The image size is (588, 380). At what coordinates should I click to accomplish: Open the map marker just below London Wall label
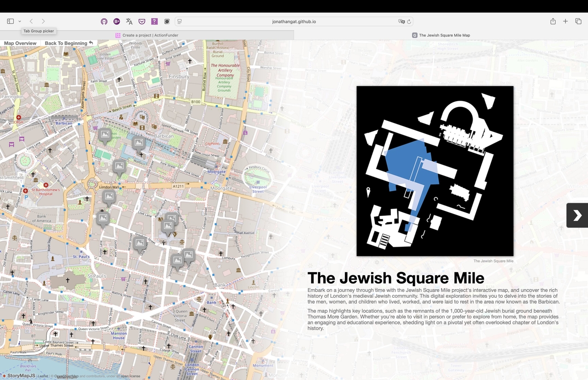click(109, 198)
